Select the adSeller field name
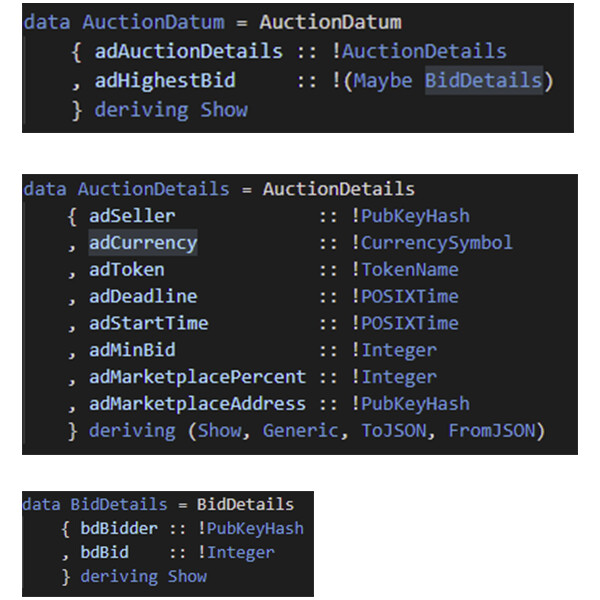The height and width of the screenshot is (600, 600). (131, 215)
